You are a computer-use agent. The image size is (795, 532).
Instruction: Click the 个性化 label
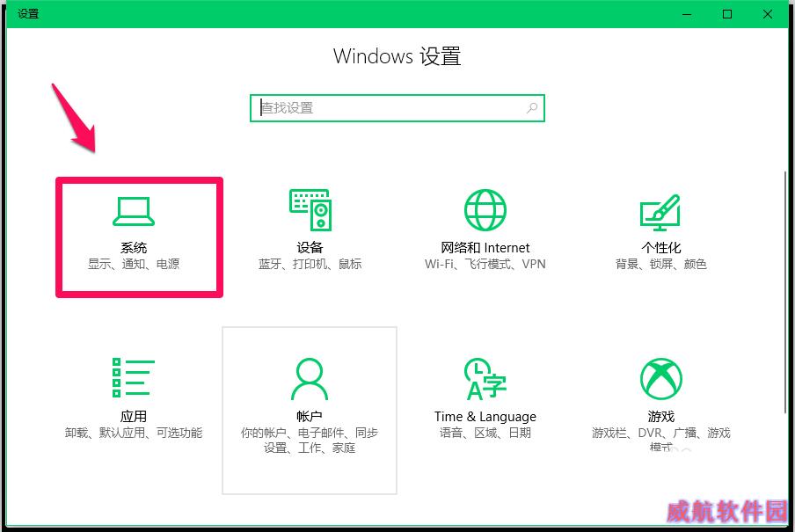[x=661, y=247]
